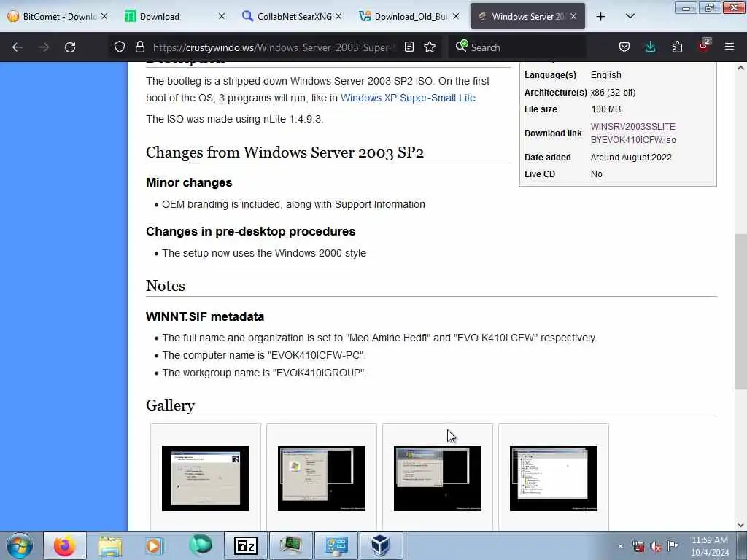
Task: Open 7-Zip from the taskbar
Action: click(x=246, y=545)
